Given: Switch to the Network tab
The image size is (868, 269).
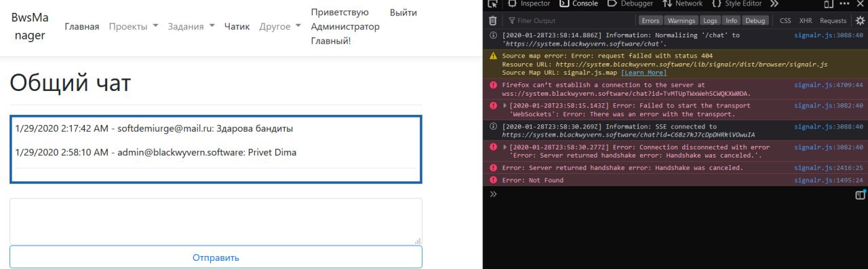Looking at the screenshot, I should pos(682,3).
